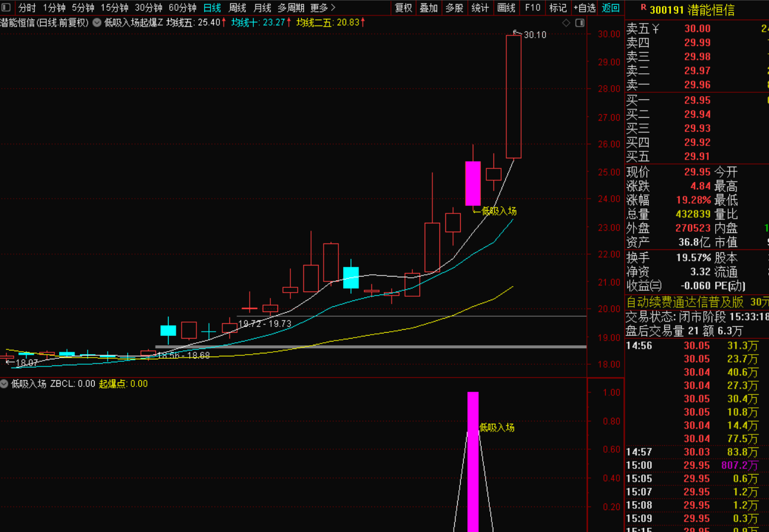Switch to 周线 weekly chart

237,8
